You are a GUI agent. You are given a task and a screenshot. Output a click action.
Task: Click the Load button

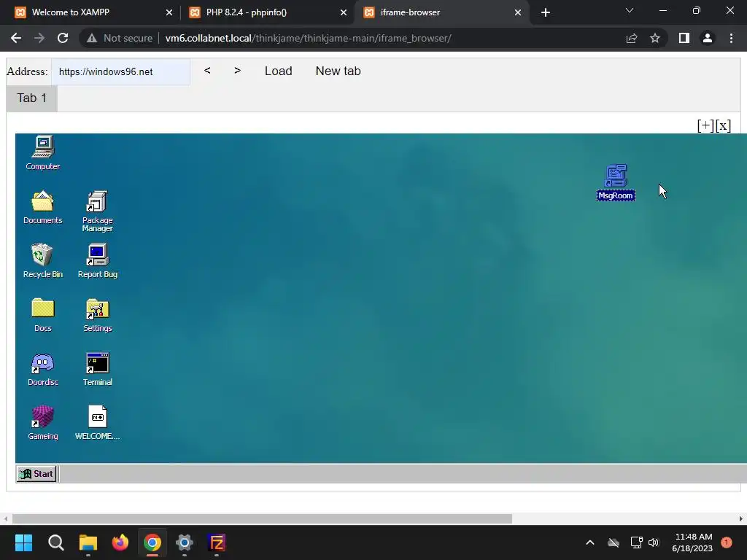coord(278,71)
